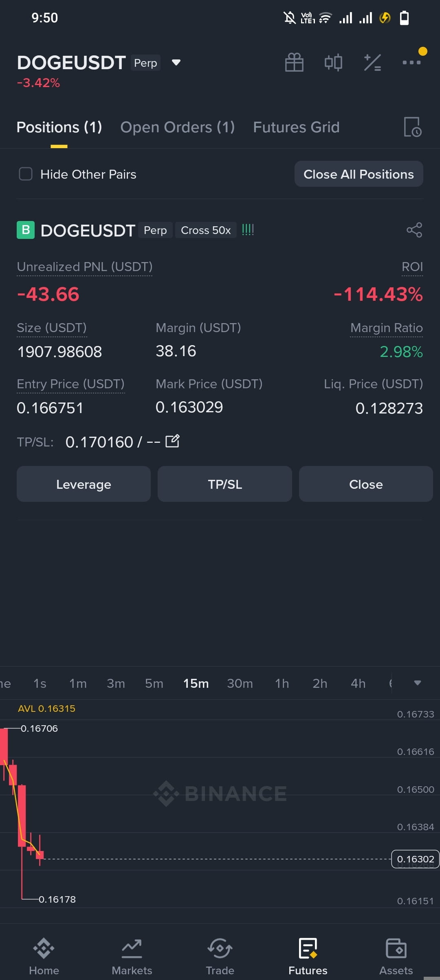The image size is (440, 980).
Task: Open the order history document icon
Action: 412,127
